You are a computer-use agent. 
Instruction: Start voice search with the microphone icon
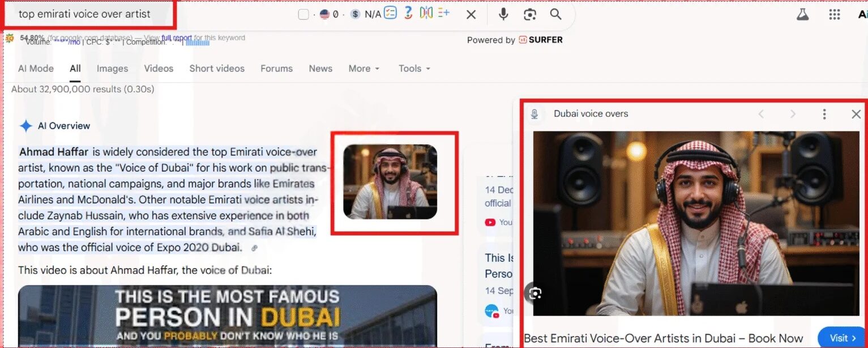(x=503, y=14)
